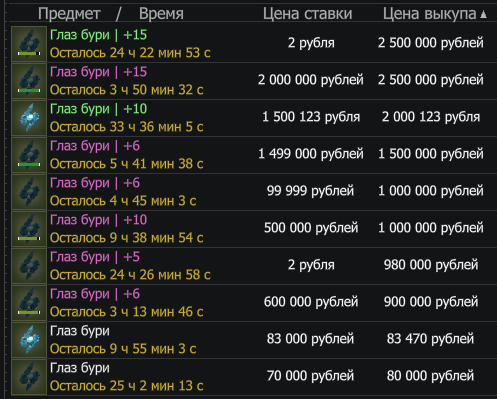Click timer Осталось 25 ч 2 мин
The width and height of the screenshot is (497, 399).
click(127, 386)
